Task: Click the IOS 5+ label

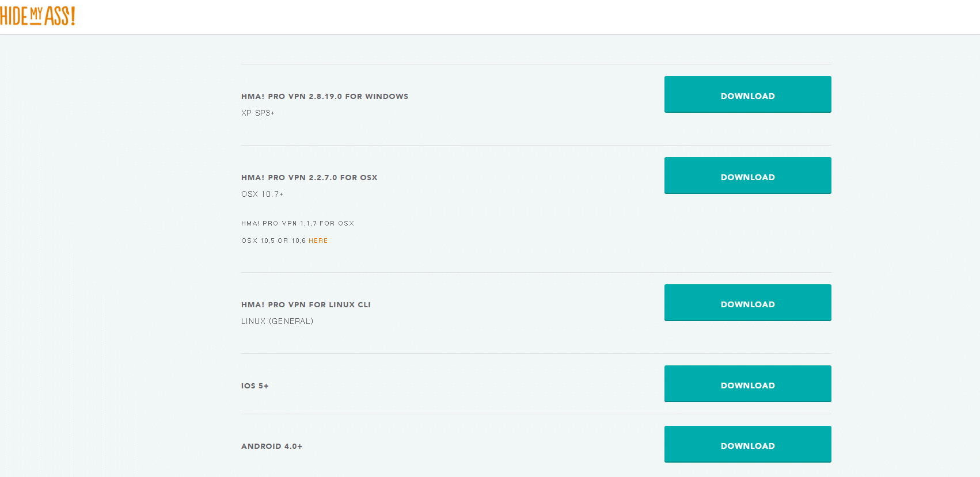Action: pos(255,386)
